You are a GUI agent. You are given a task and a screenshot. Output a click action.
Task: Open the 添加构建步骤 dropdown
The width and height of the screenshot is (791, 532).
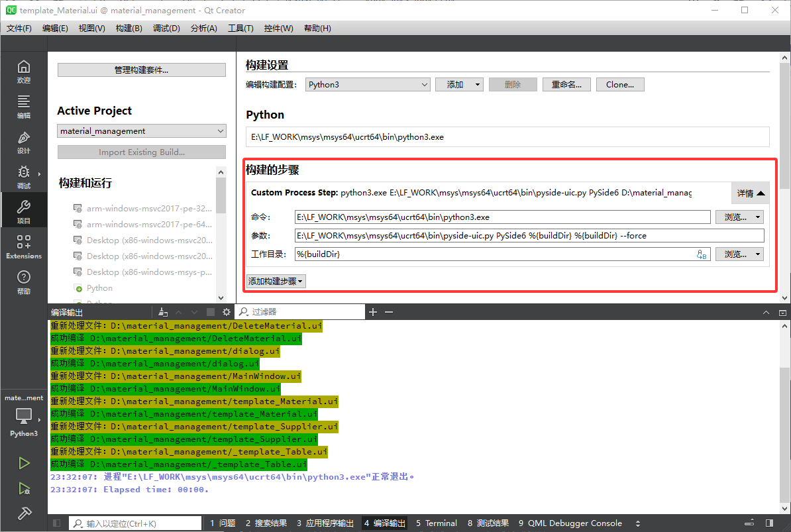276,282
